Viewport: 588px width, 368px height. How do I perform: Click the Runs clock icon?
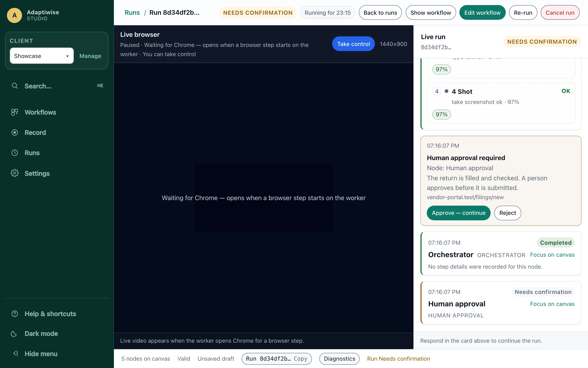click(14, 152)
